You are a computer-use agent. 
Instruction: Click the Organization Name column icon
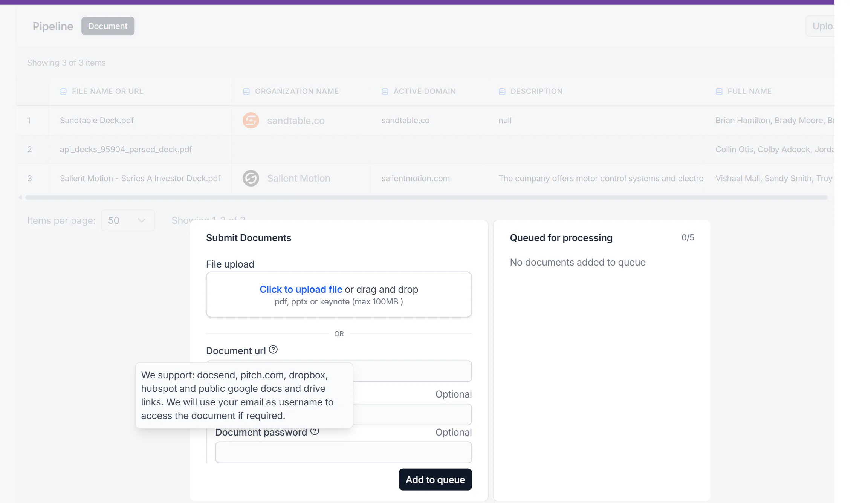(246, 92)
